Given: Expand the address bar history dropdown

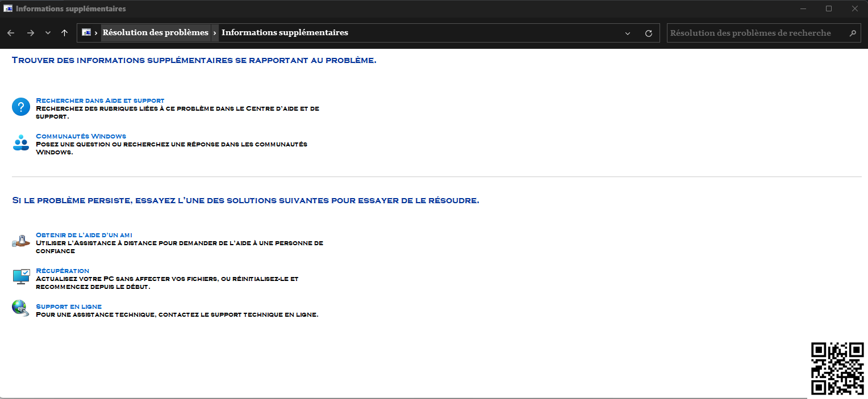Looking at the screenshot, I should (x=628, y=33).
